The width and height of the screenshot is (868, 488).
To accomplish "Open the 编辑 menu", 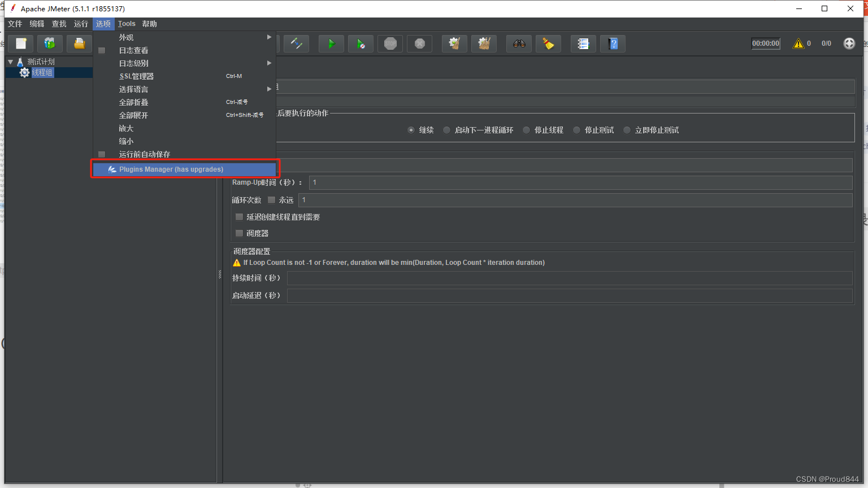I will (37, 24).
